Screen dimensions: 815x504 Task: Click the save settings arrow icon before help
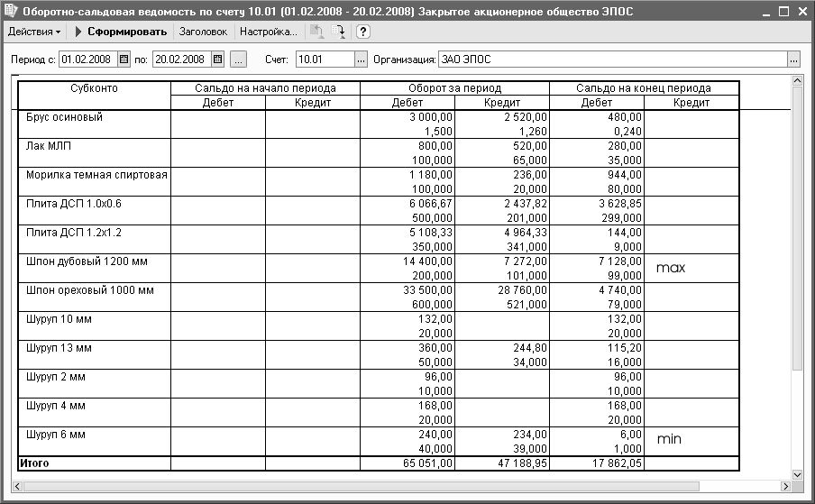click(338, 32)
